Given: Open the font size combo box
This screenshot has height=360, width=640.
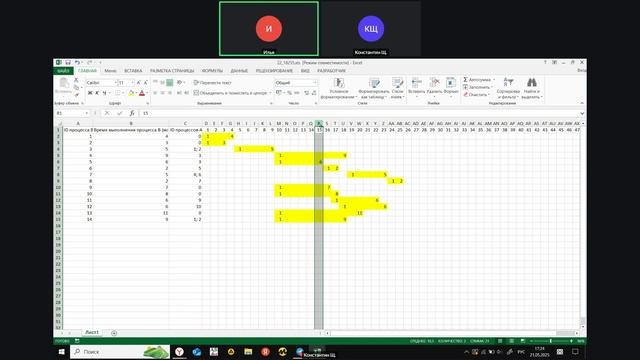Looking at the screenshot, I should 126,82.
